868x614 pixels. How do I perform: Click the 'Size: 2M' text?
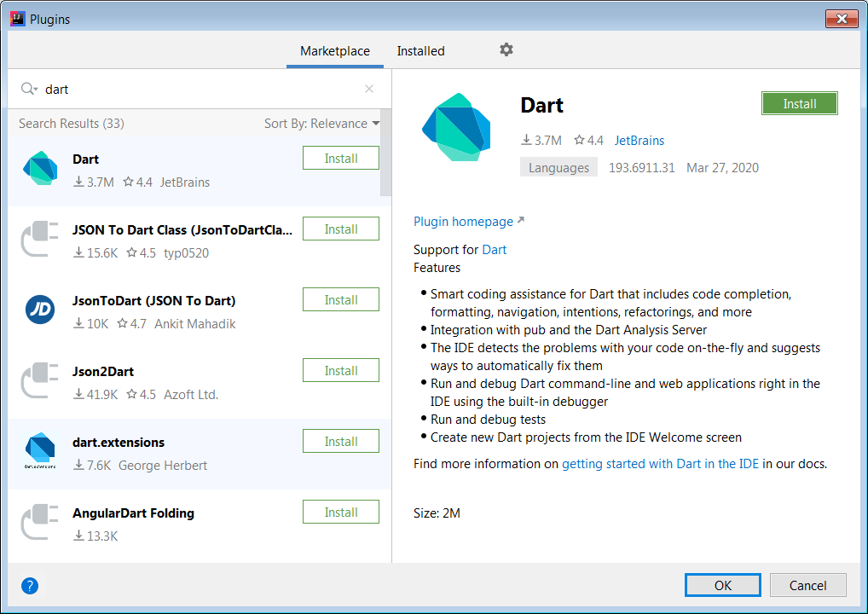pyautogui.click(x=437, y=513)
